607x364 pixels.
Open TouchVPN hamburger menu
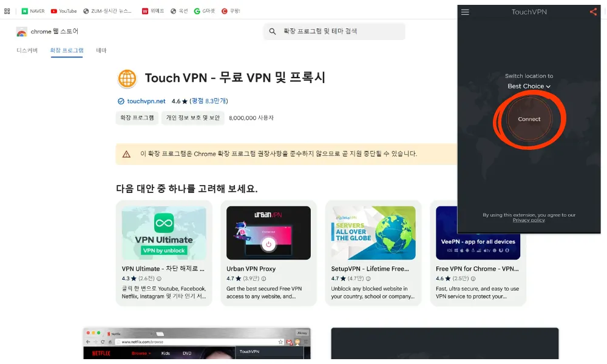tap(465, 12)
